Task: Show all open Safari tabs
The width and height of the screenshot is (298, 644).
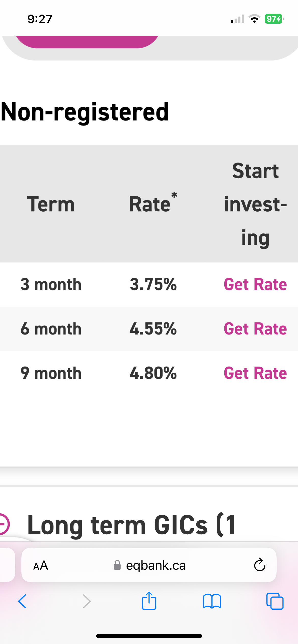Action: tap(275, 601)
